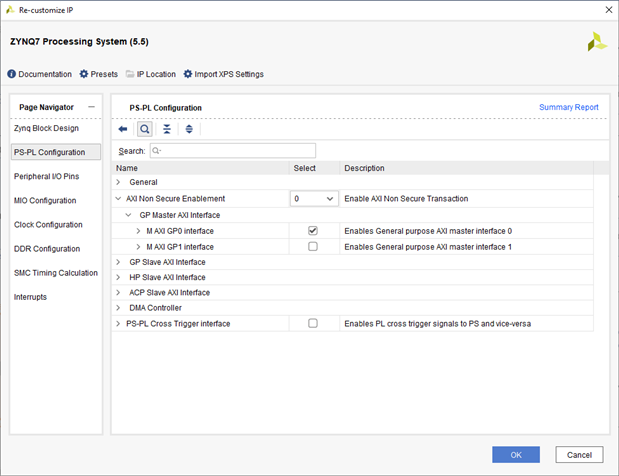This screenshot has width=619, height=476.
Task: Enable PS-PL Cross Trigger interface checkbox
Action: click(313, 323)
